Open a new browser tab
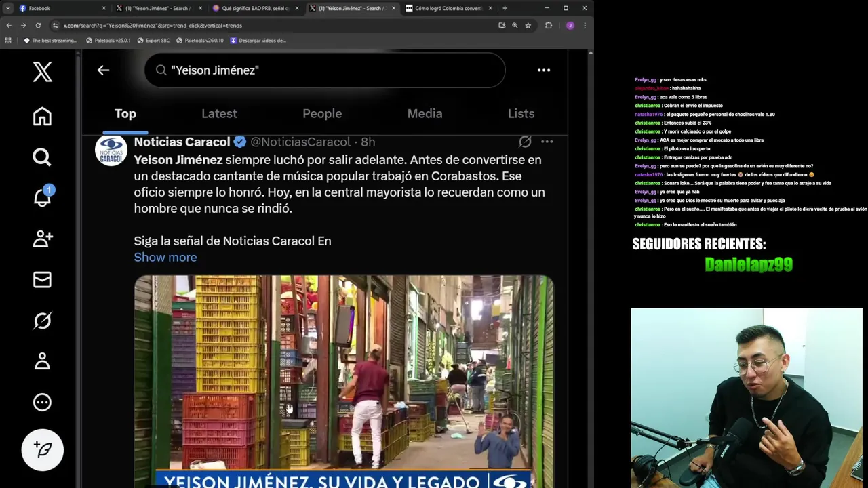868x488 pixels. (x=505, y=8)
